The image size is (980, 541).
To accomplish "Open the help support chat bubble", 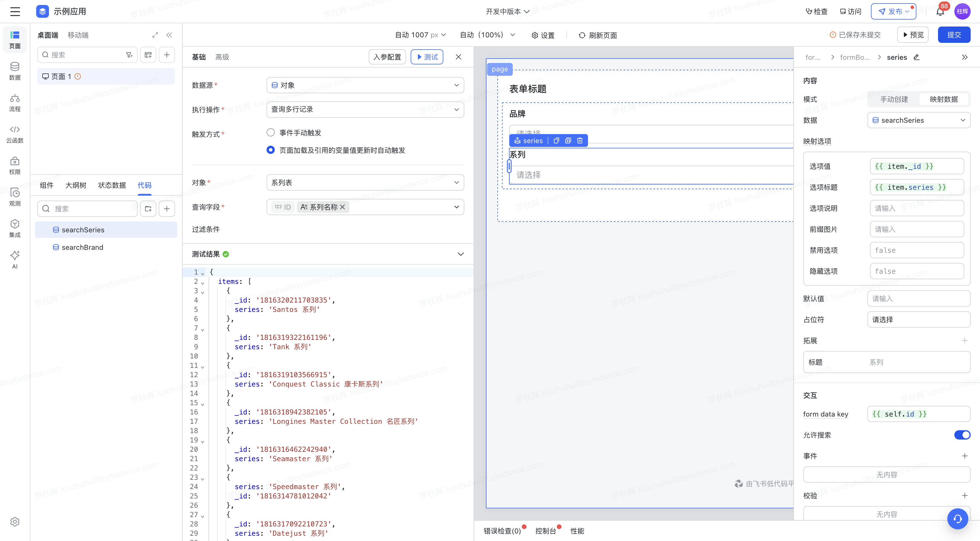I will pos(958,519).
